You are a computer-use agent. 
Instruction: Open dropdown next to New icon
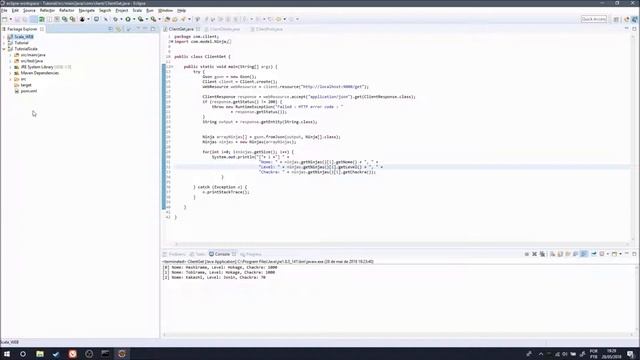[11, 19]
